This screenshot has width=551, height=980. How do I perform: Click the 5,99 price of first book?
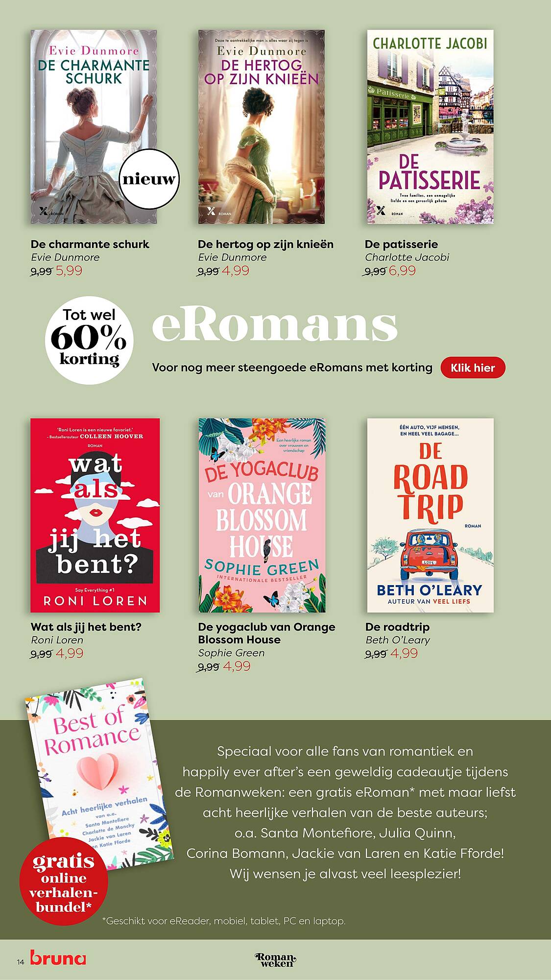coord(69,270)
